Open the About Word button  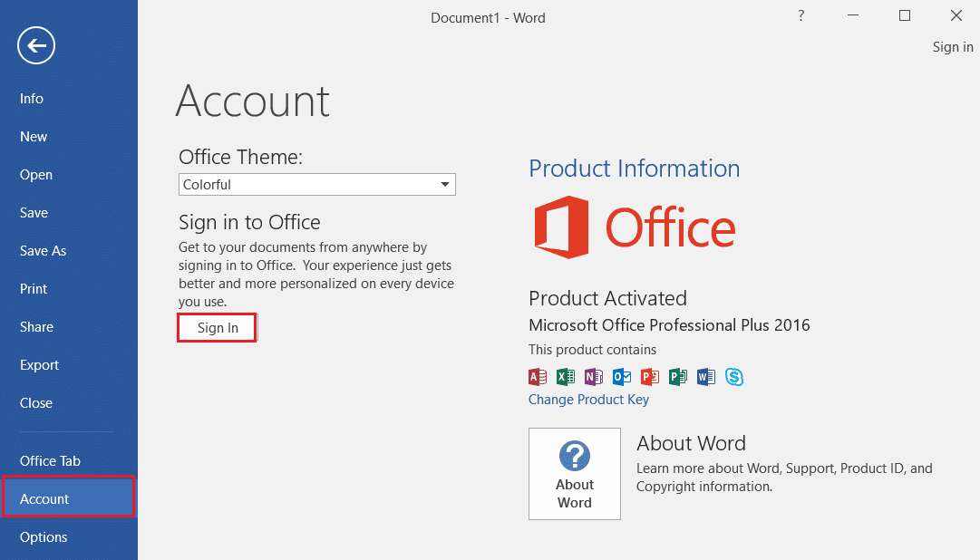pyautogui.click(x=575, y=474)
